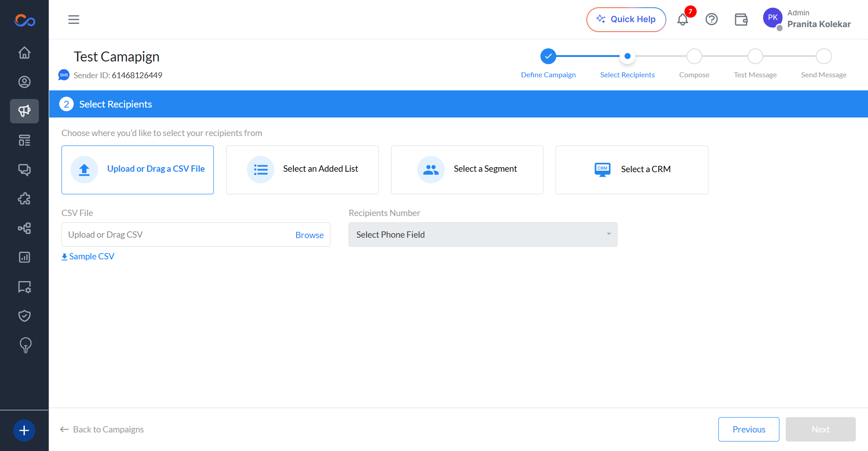Expand the Select Phone Field dropdown
The width and height of the screenshot is (868, 451).
tap(483, 235)
